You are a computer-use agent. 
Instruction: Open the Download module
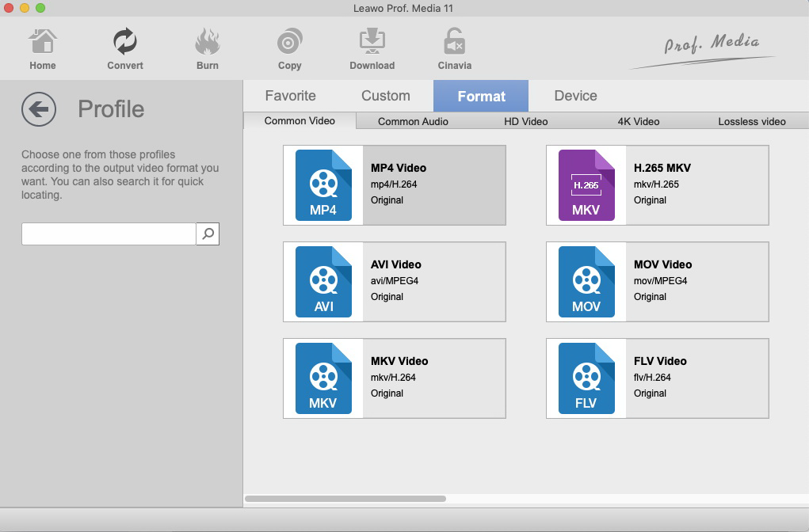pos(372,49)
